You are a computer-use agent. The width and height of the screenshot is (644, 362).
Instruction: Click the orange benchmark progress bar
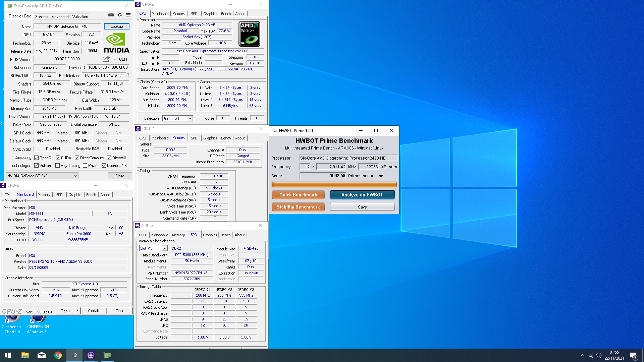click(x=334, y=184)
